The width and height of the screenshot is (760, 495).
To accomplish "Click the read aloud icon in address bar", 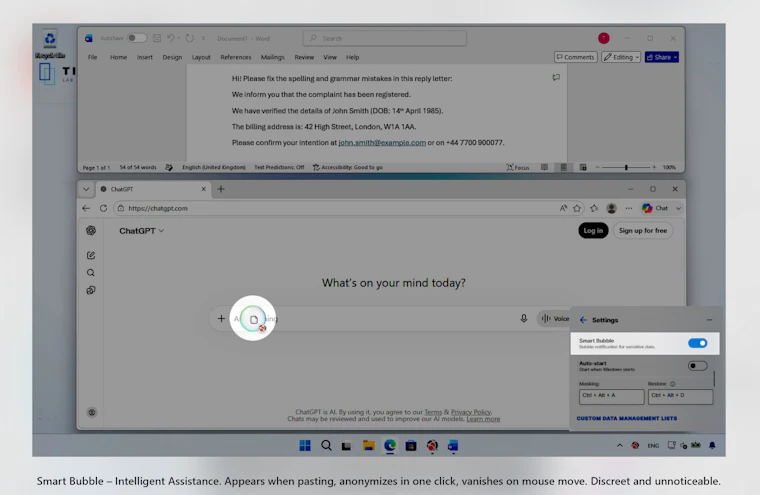I will pyautogui.click(x=563, y=208).
